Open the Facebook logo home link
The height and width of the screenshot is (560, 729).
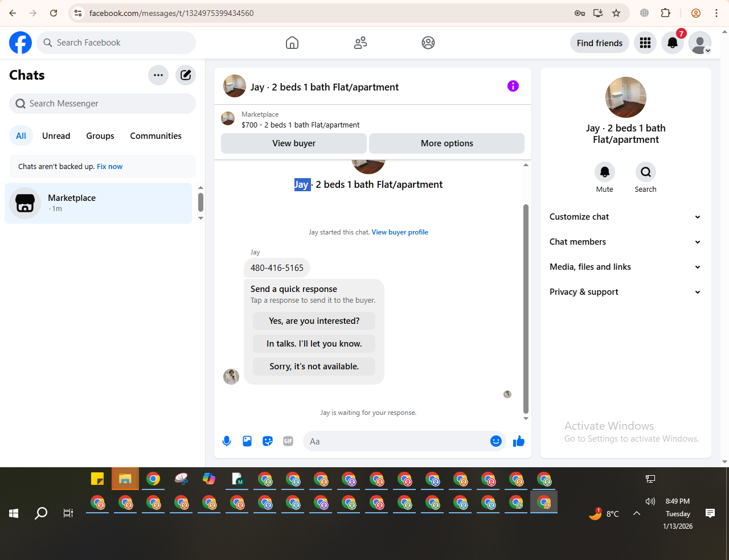click(21, 43)
